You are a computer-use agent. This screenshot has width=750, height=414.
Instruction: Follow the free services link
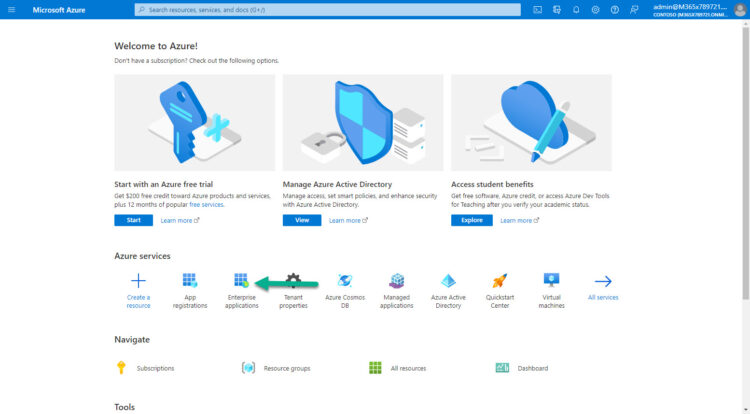[206, 205]
